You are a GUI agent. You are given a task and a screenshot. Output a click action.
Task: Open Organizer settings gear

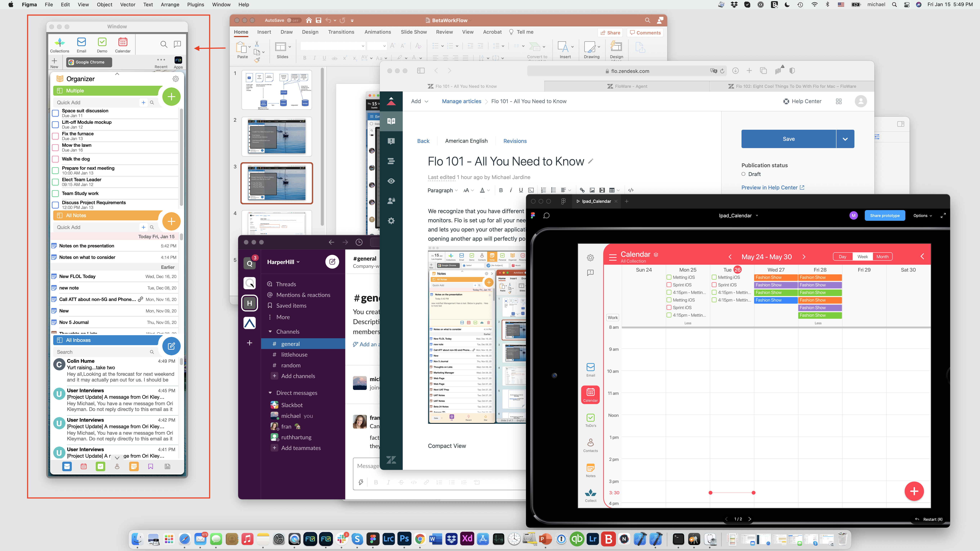(x=176, y=79)
